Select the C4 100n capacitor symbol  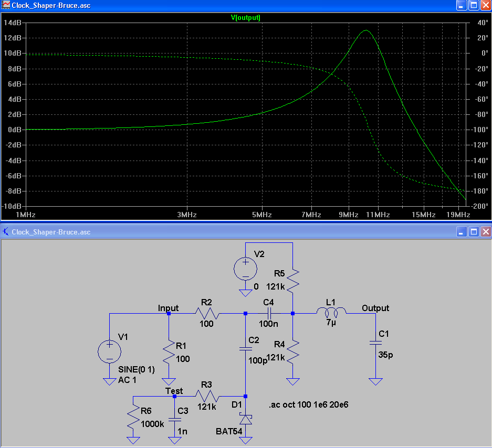pos(268,313)
